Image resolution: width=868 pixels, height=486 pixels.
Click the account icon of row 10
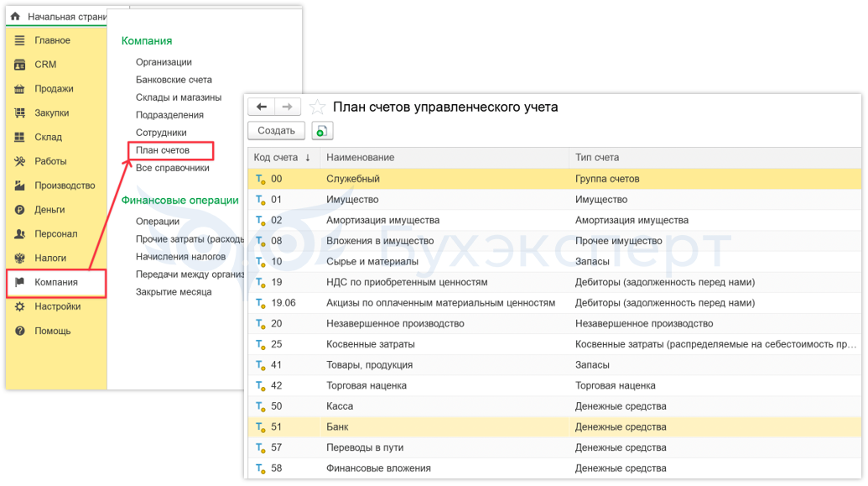point(261,262)
